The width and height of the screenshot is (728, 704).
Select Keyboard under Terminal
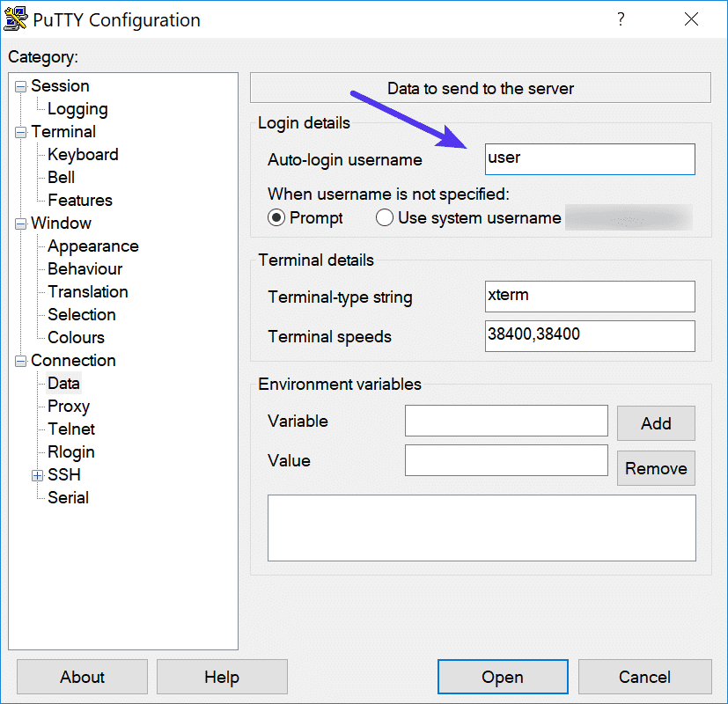(82, 154)
